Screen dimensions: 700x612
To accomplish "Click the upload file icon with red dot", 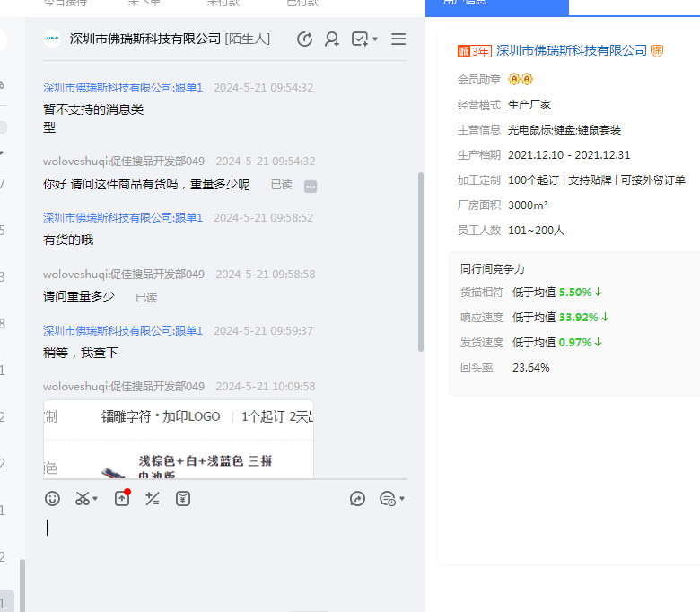I will [x=122, y=499].
